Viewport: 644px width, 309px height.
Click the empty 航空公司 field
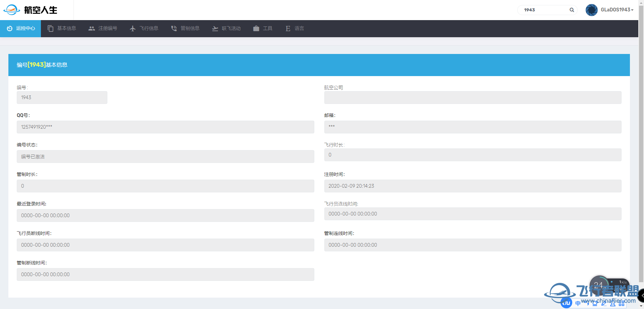[x=473, y=98]
